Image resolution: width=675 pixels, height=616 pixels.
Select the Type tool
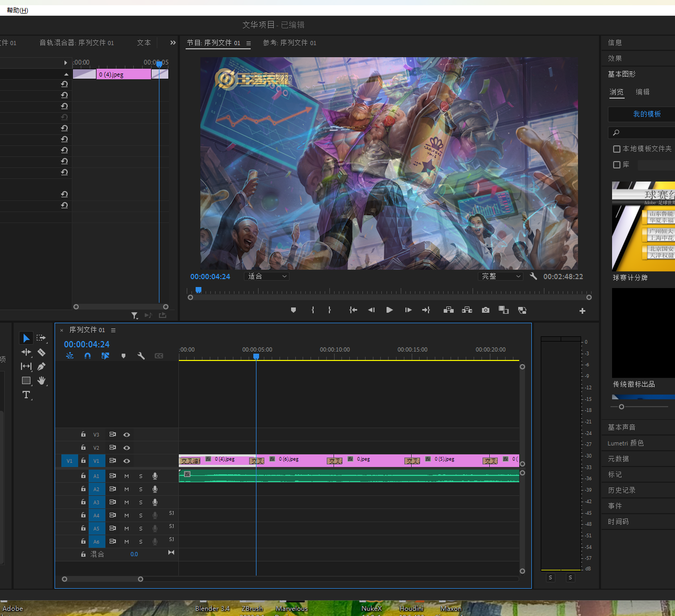(26, 395)
